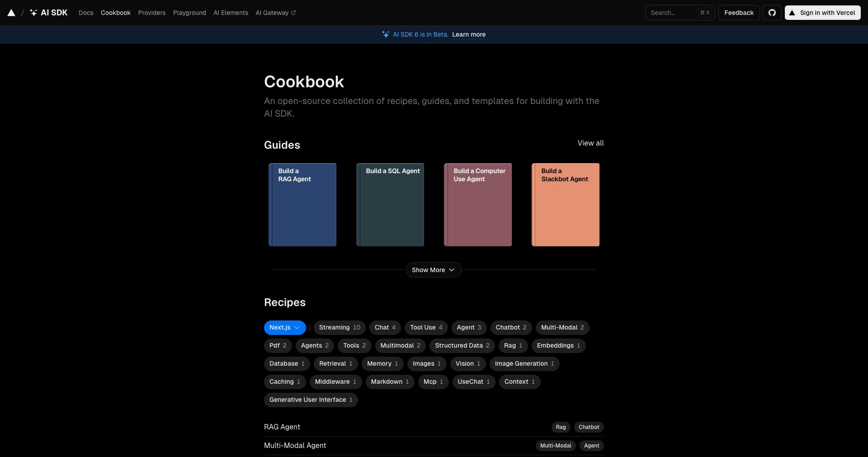
Task: Click the Vercel triangle logo
Action: [x=11, y=13]
